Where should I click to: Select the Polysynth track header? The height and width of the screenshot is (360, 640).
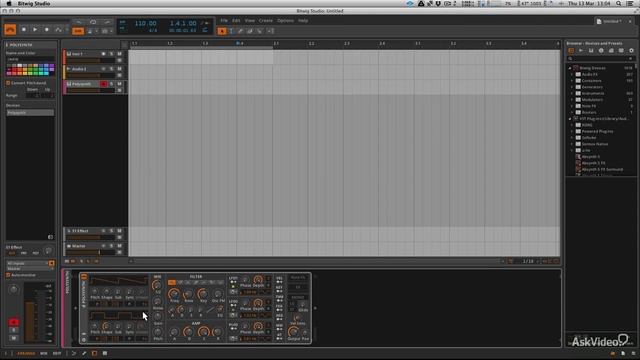(x=83, y=84)
